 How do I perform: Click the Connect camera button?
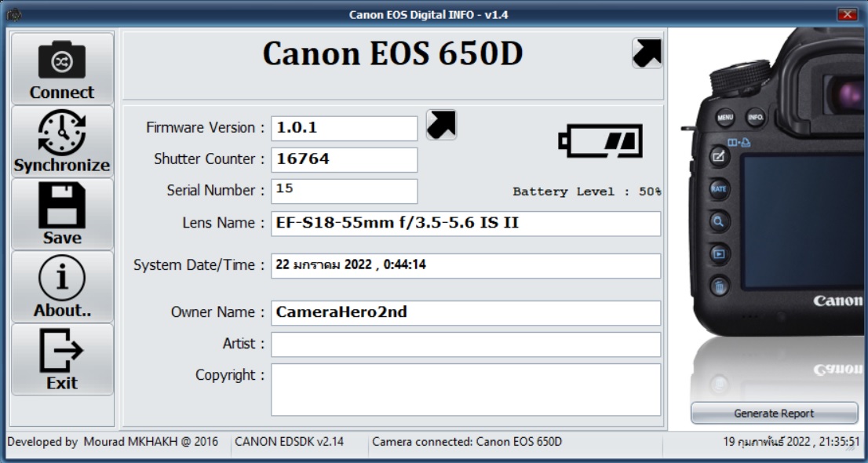click(62, 68)
